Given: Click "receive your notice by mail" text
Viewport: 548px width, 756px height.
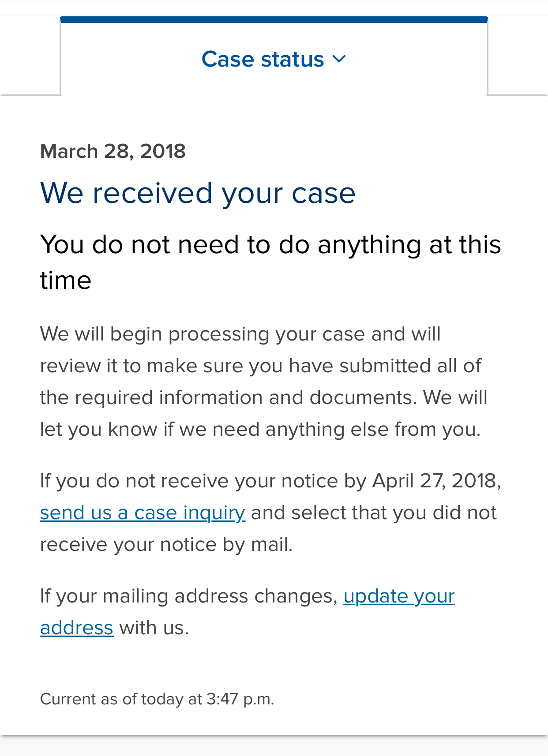Looking at the screenshot, I should (x=166, y=544).
